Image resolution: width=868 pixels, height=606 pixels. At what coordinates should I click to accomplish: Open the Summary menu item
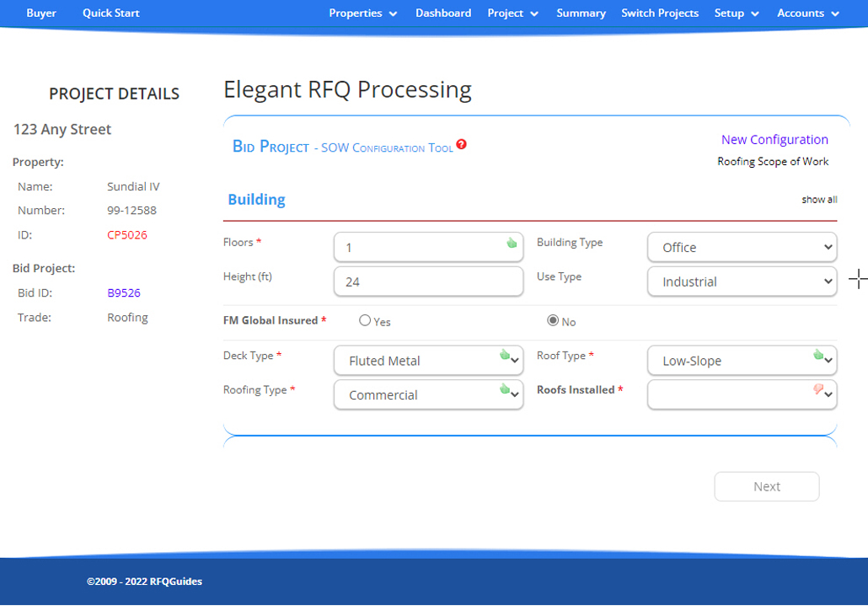coord(581,13)
